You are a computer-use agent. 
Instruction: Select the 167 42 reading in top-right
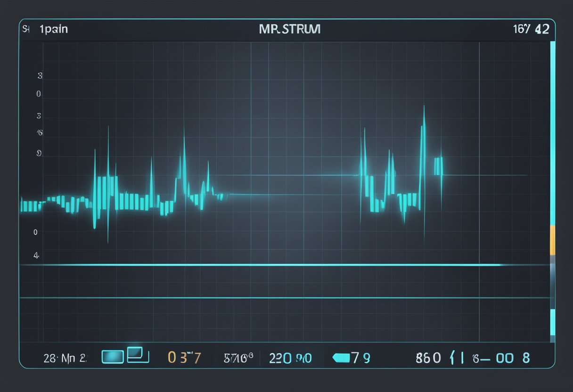pyautogui.click(x=532, y=29)
